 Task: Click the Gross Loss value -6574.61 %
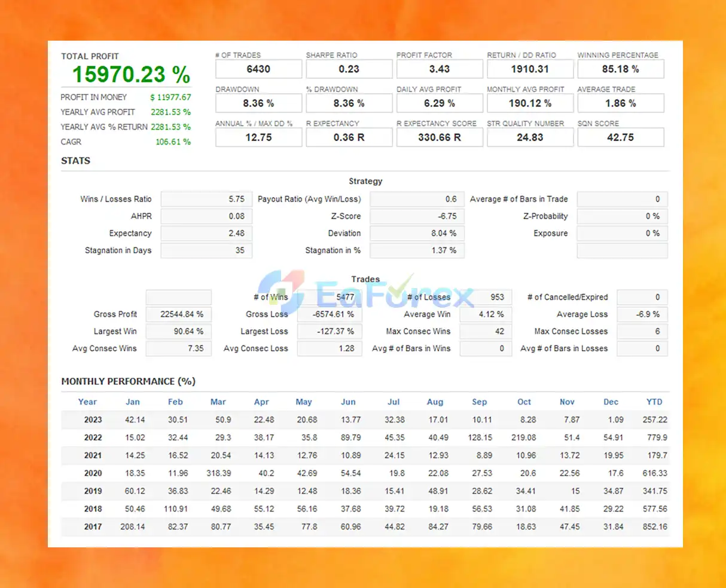click(330, 314)
